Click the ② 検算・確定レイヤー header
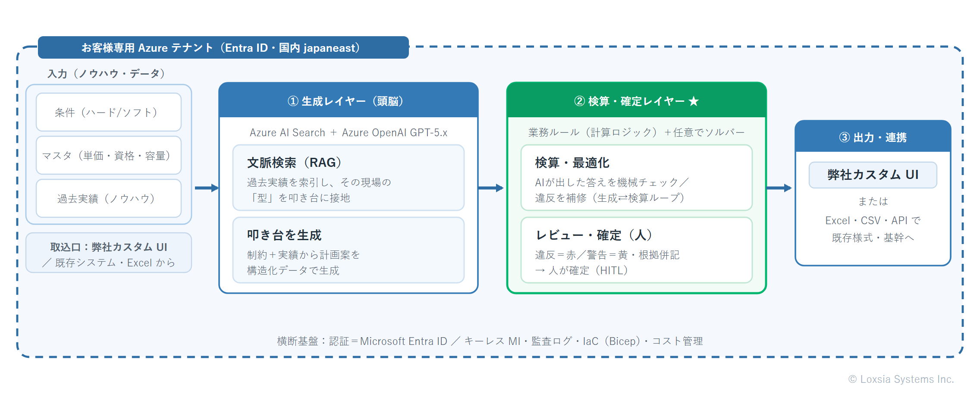Viewport: 980px width, 407px height. point(637,100)
